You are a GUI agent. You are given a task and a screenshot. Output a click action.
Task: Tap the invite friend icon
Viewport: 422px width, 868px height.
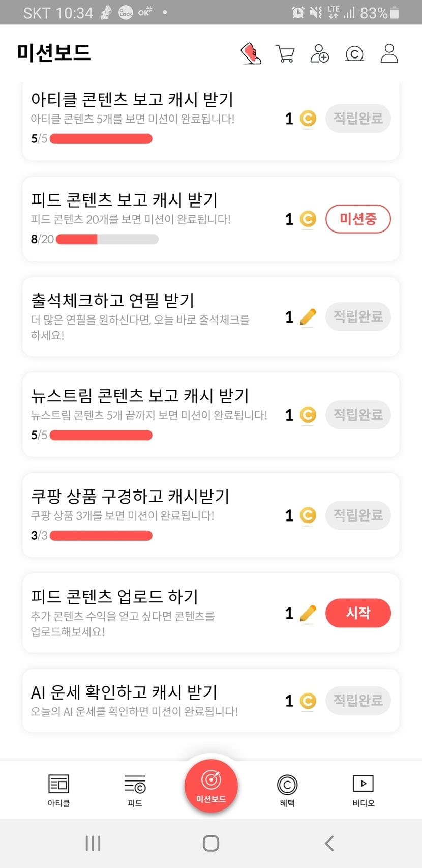click(x=320, y=53)
